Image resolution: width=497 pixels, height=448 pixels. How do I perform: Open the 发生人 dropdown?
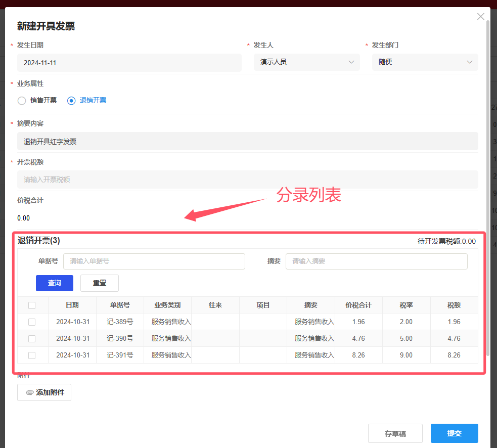(x=306, y=62)
